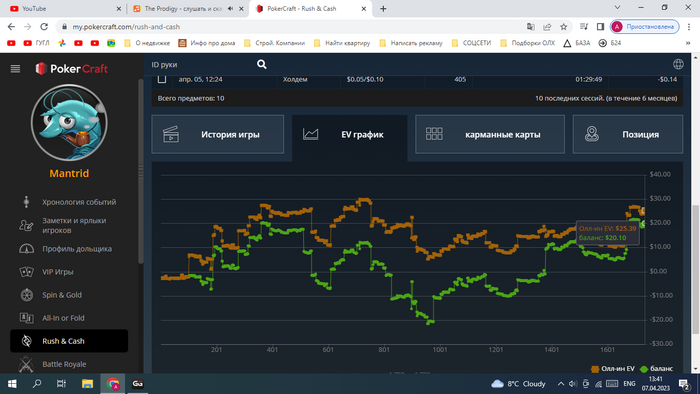Click the PokerCraft logo
Image resolution: width=700 pixels, height=394 pixels.
click(71, 68)
